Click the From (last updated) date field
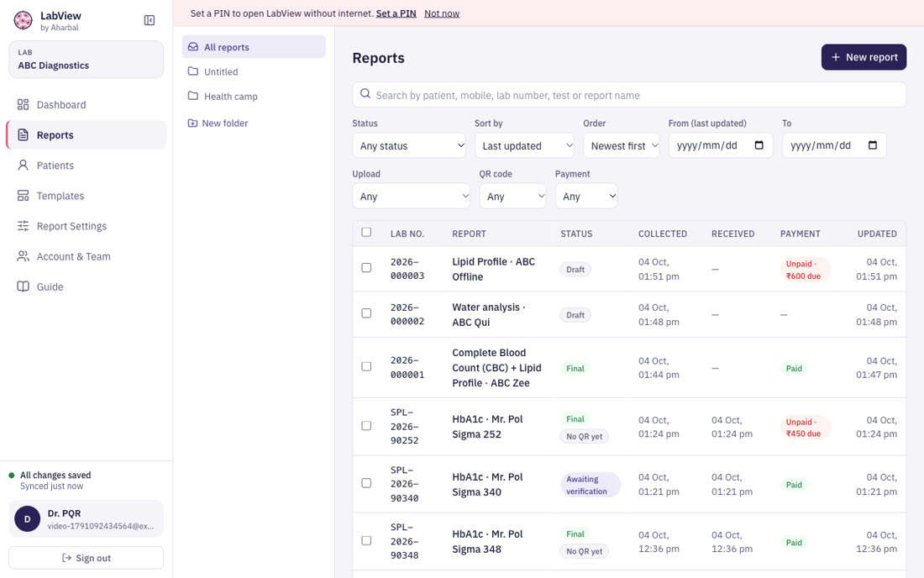Image resolution: width=924 pixels, height=578 pixels. tap(721, 145)
